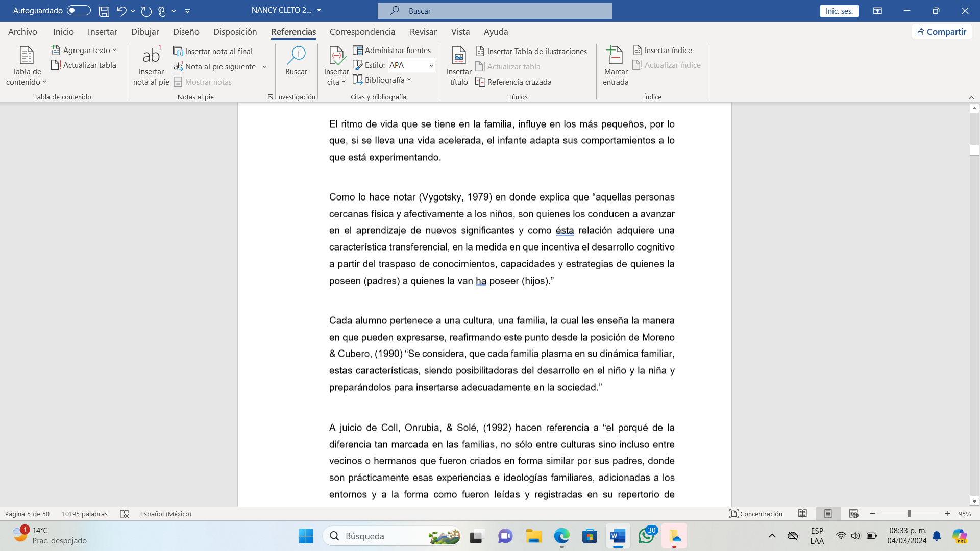This screenshot has height=551, width=980.
Task: Open the Undo history dropdown
Action: pos(133,11)
